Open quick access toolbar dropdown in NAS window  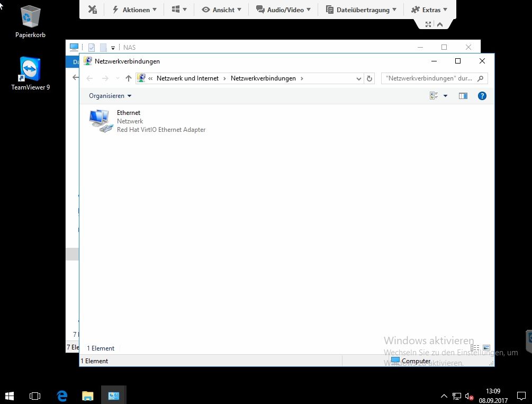(113, 48)
